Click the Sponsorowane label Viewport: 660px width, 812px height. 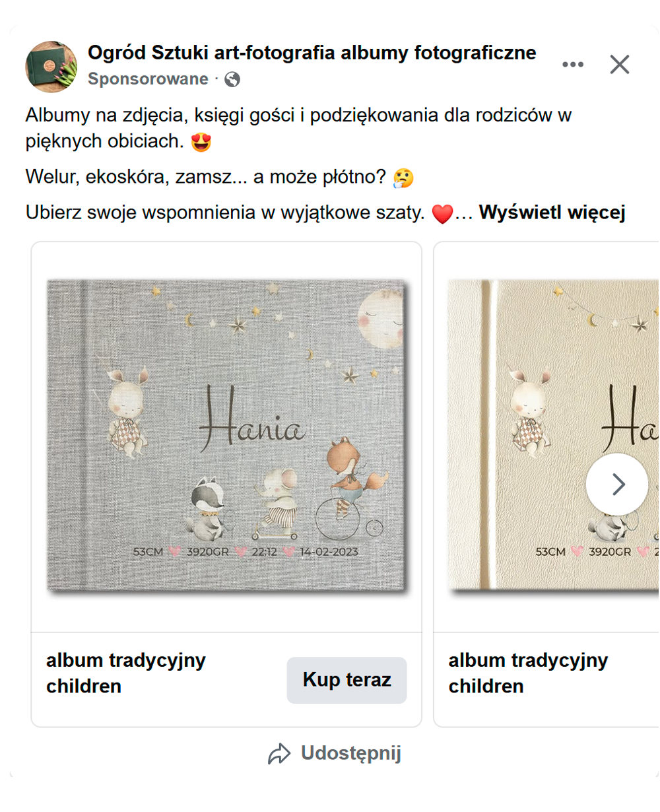pos(148,79)
